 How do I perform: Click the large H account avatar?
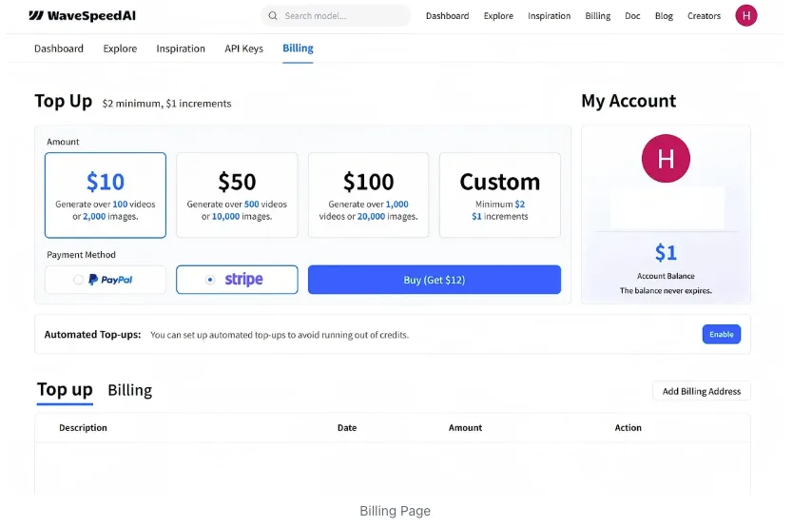point(666,159)
